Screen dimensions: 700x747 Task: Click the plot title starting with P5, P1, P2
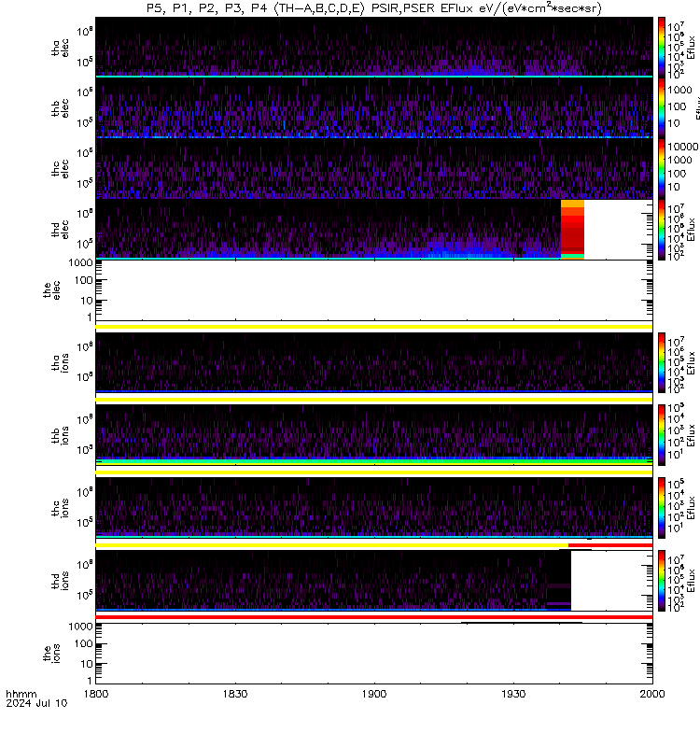[x=374, y=8]
